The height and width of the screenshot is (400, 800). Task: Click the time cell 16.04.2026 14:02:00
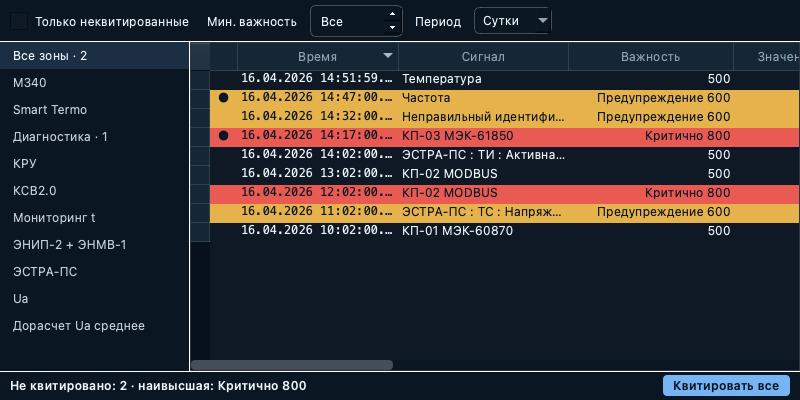point(317,155)
